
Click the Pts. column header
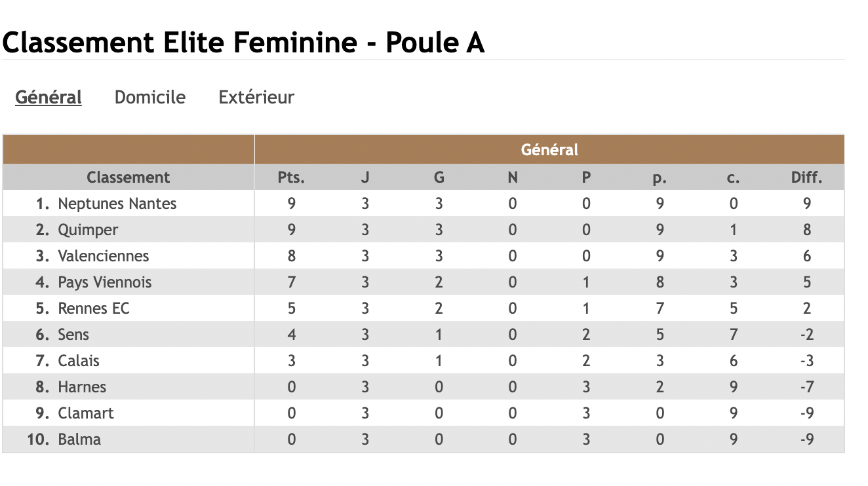point(292,178)
